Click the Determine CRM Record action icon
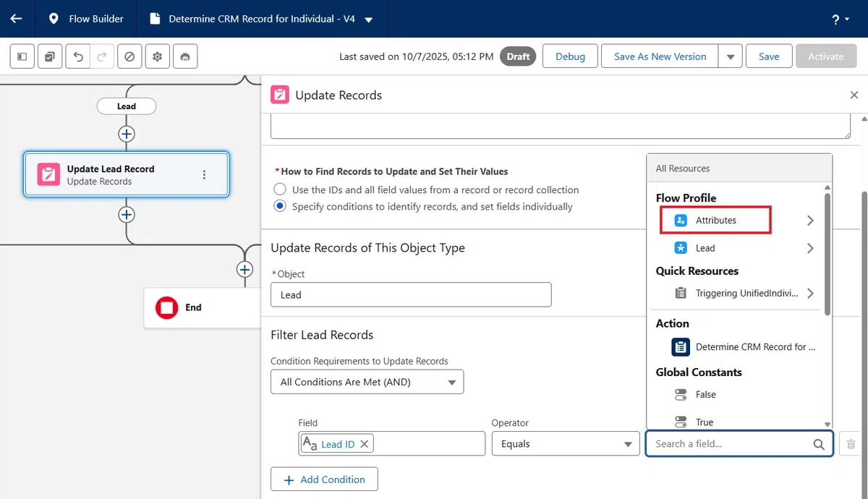This screenshot has height=499, width=868. pos(680,347)
